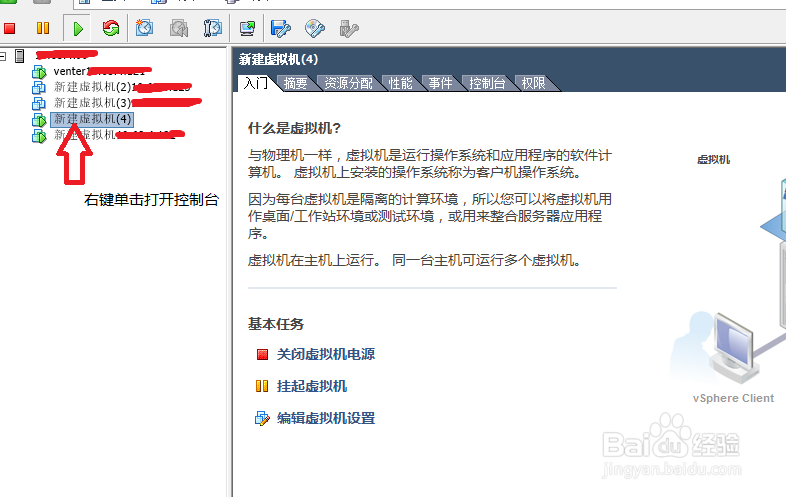Click the edit icon beside 编辑虚拟机设置

[x=262, y=418]
